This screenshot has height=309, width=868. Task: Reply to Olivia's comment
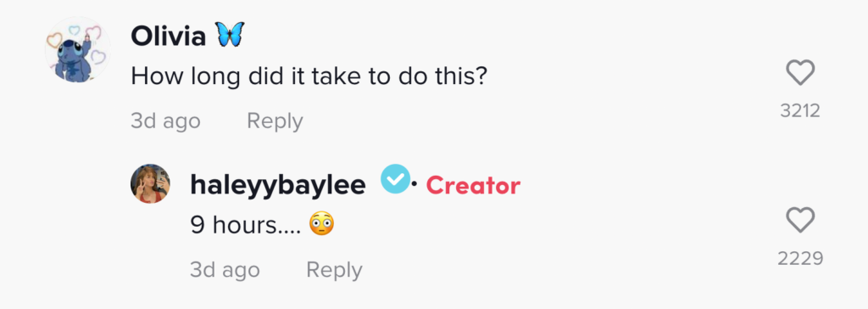tap(275, 121)
